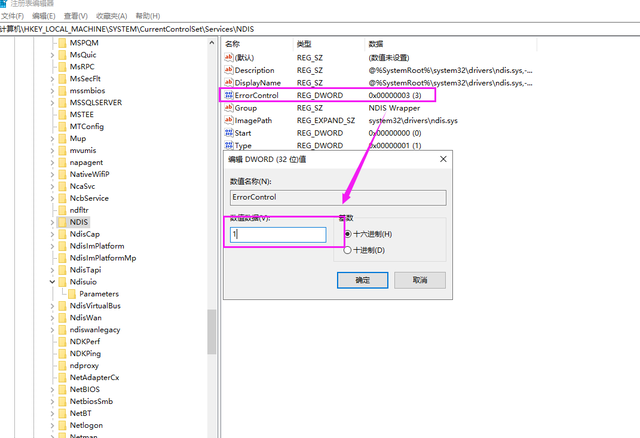This screenshot has width=640, height=438.
Task: Click 'system32\drivers\ndis.sys' data cell
Action: point(413,121)
